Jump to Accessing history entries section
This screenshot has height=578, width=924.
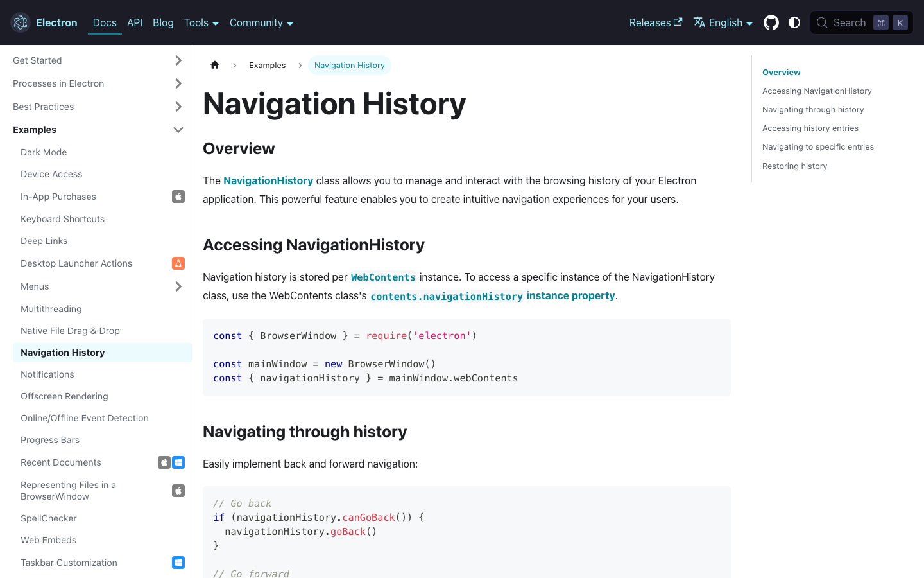[810, 128]
